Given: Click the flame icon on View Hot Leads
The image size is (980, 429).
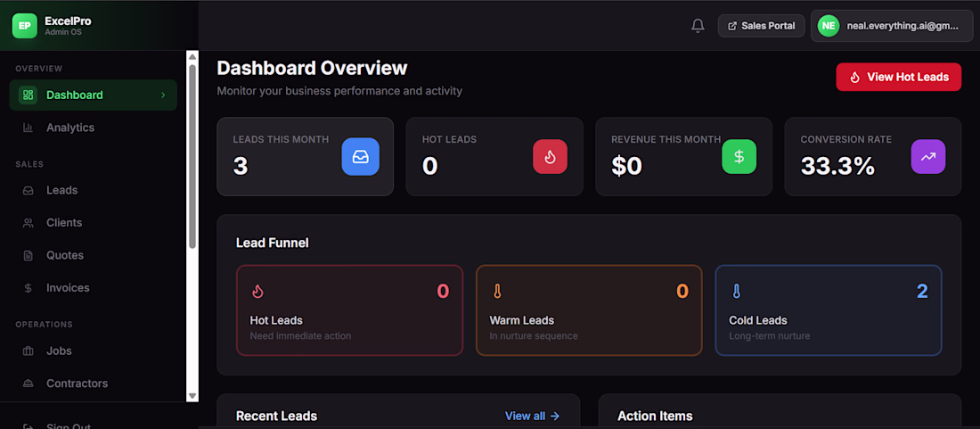Looking at the screenshot, I should pos(855,77).
